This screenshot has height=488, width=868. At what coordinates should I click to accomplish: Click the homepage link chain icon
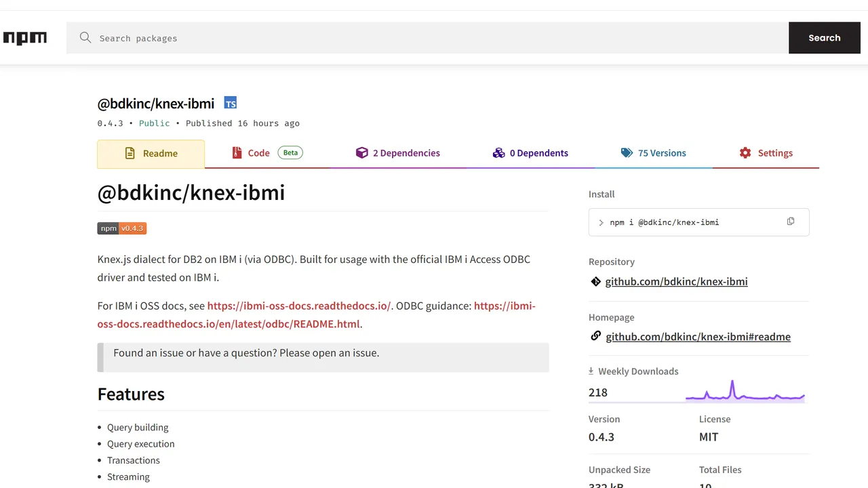596,336
